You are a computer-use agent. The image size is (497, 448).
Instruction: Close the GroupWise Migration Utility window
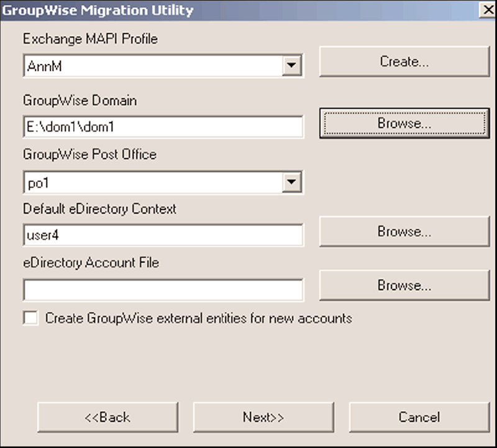tap(488, 10)
